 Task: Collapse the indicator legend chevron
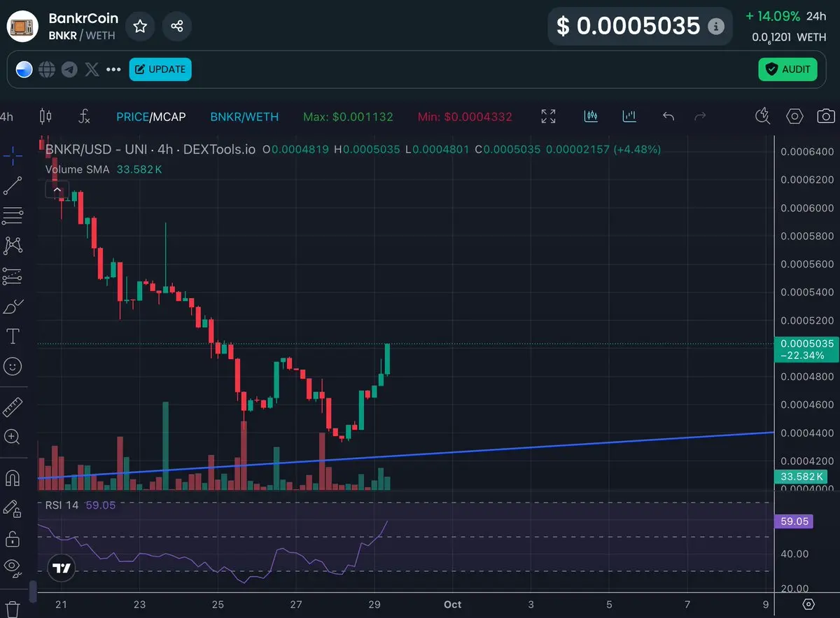click(57, 189)
